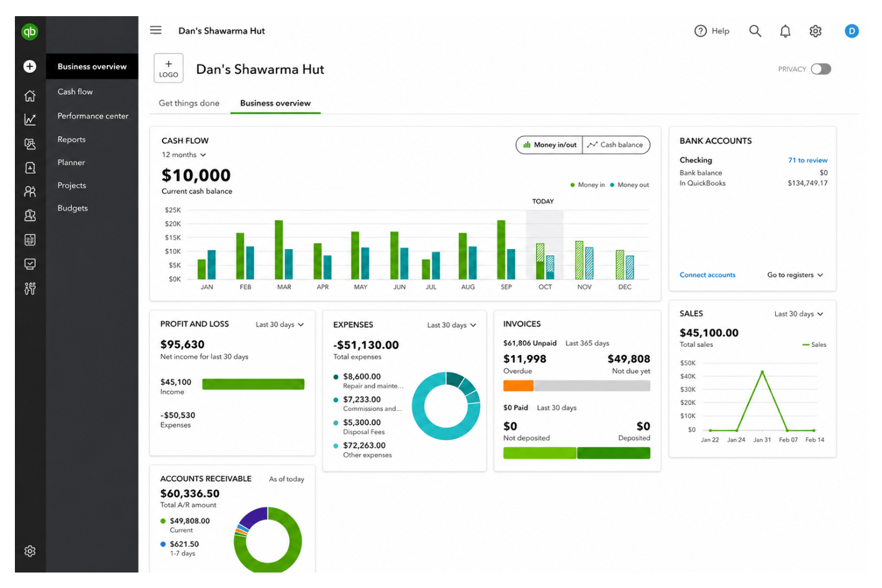This screenshot has height=588, width=882.
Task: Open Cash flow menu item
Action: 75,92
